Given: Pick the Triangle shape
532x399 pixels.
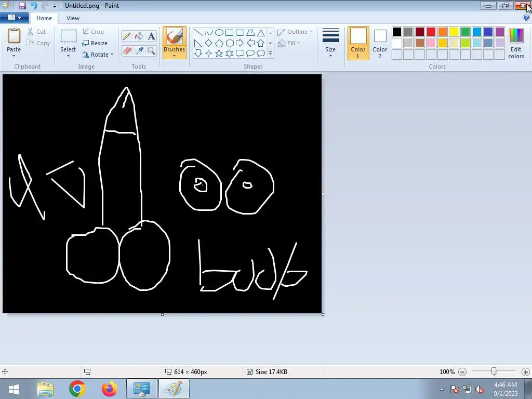Looking at the screenshot, I should click(x=261, y=33).
